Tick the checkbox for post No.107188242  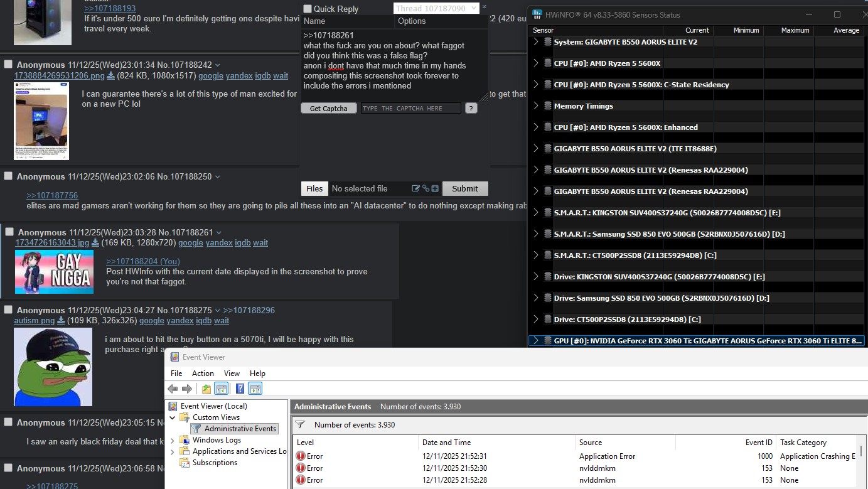8,65
